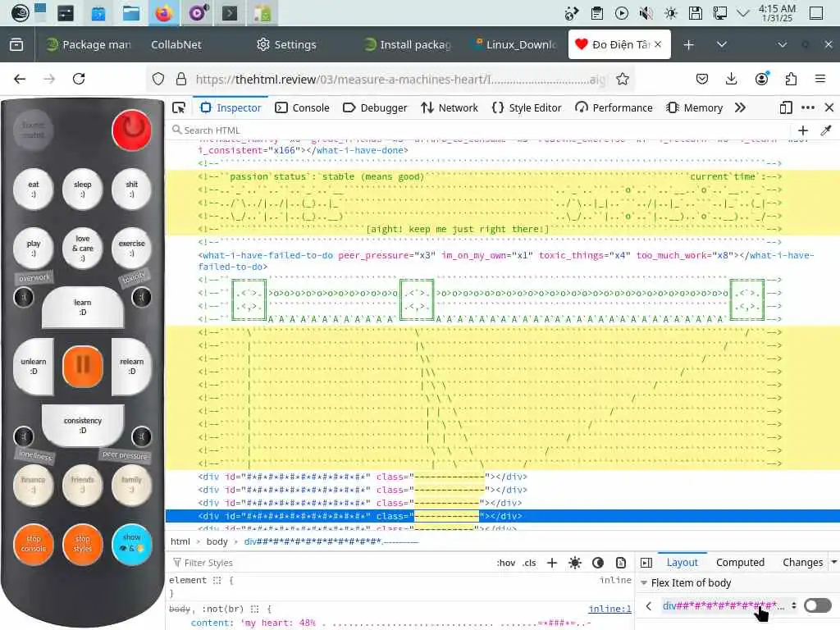Reload the page in Firefox
Image resolution: width=840 pixels, height=630 pixels.
point(79,80)
